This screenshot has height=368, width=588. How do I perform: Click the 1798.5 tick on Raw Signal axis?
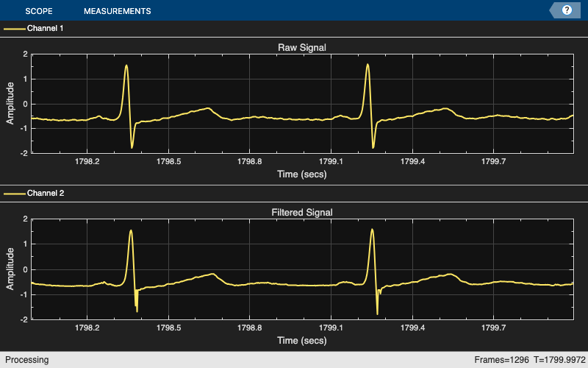pyautogui.click(x=169, y=161)
